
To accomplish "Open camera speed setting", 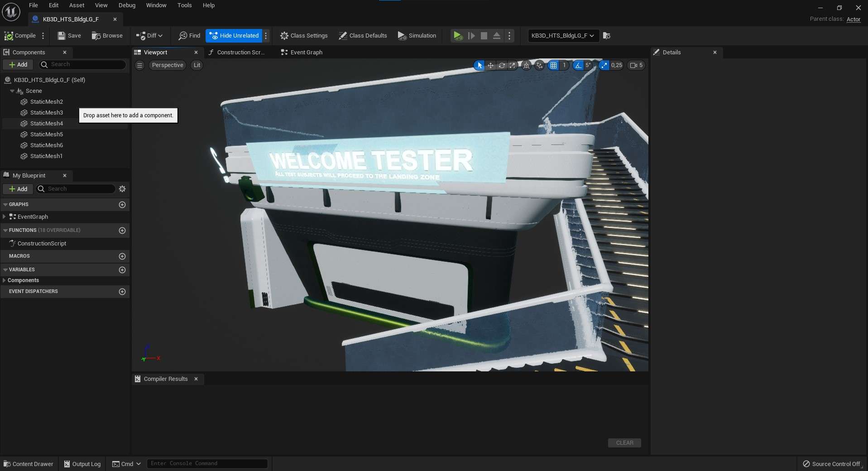I will 636,65.
